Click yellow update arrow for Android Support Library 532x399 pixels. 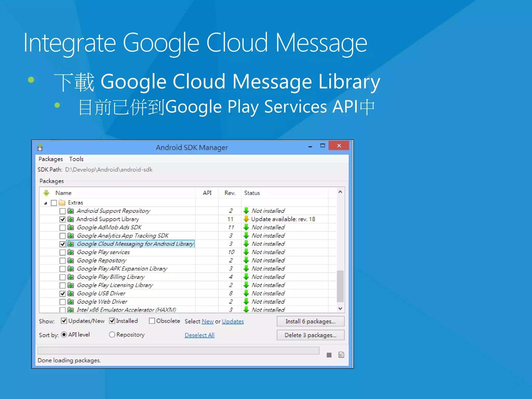point(246,219)
